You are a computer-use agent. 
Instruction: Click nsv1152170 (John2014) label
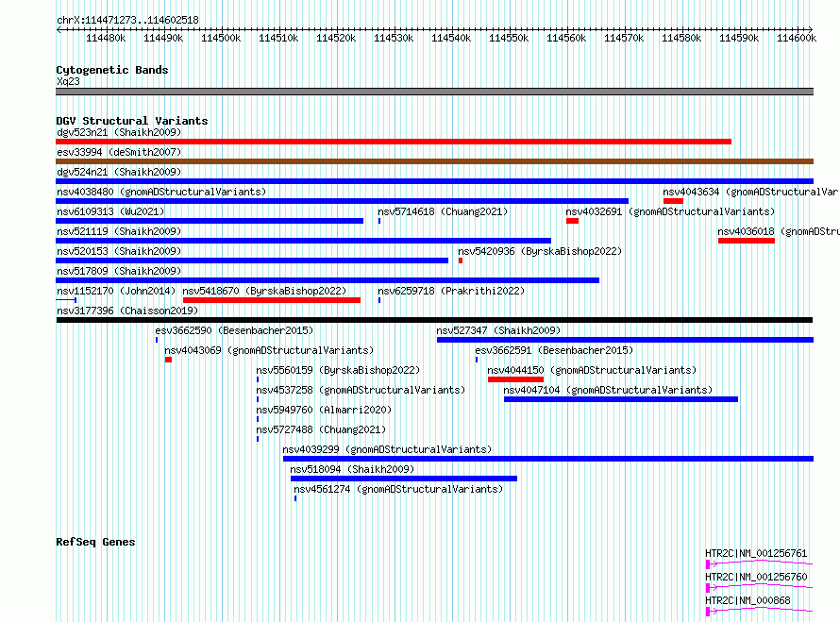tap(116, 291)
